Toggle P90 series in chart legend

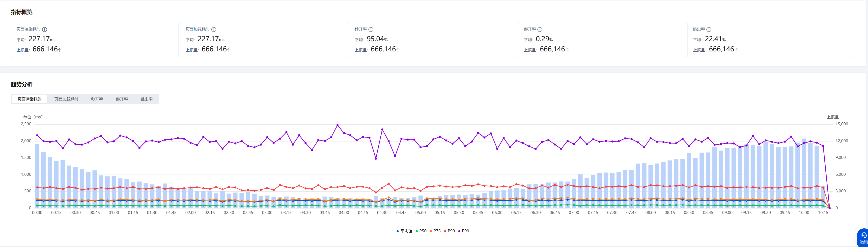click(x=449, y=231)
